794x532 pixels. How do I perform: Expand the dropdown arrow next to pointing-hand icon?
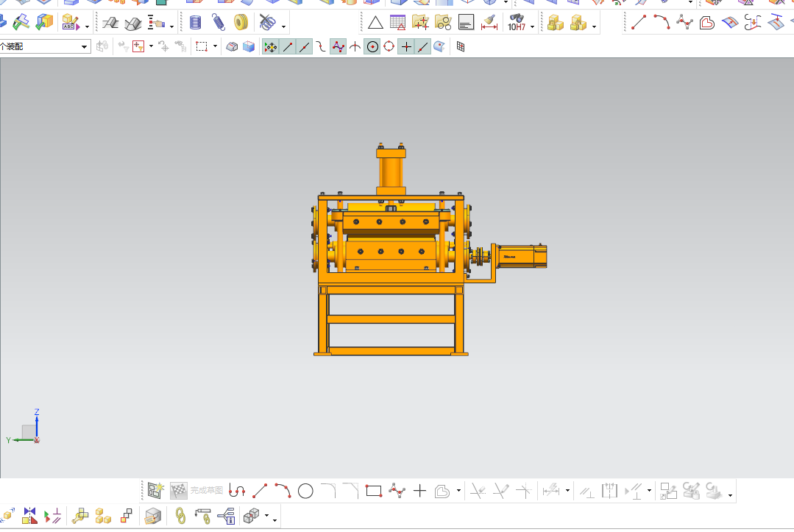coord(171,26)
